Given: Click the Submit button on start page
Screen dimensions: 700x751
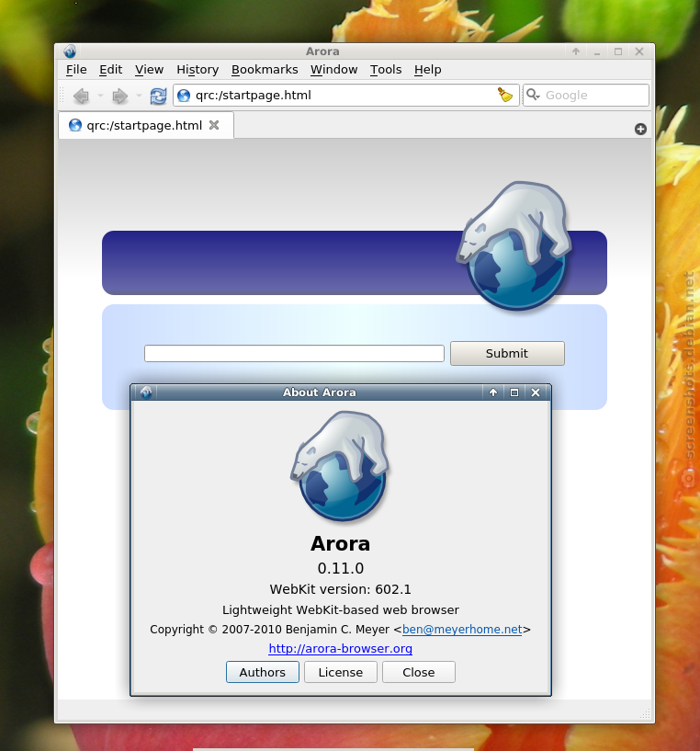Looking at the screenshot, I should coord(507,354).
